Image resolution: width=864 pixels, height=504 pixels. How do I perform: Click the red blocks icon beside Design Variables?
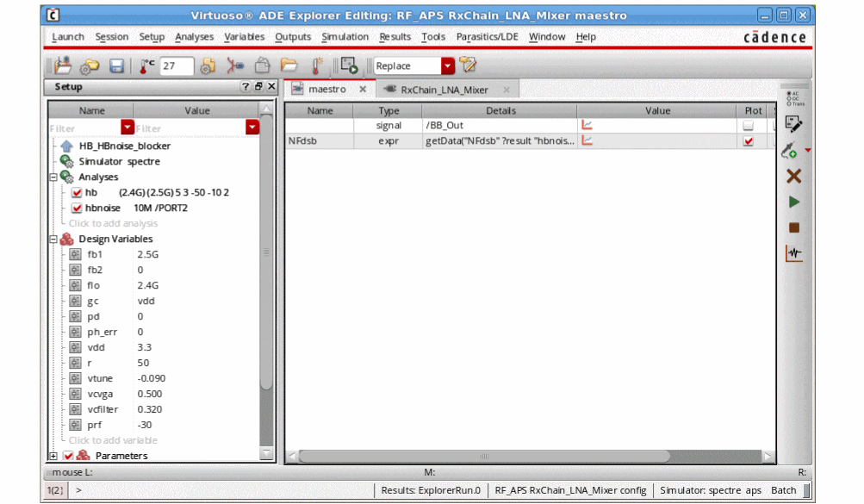66,239
